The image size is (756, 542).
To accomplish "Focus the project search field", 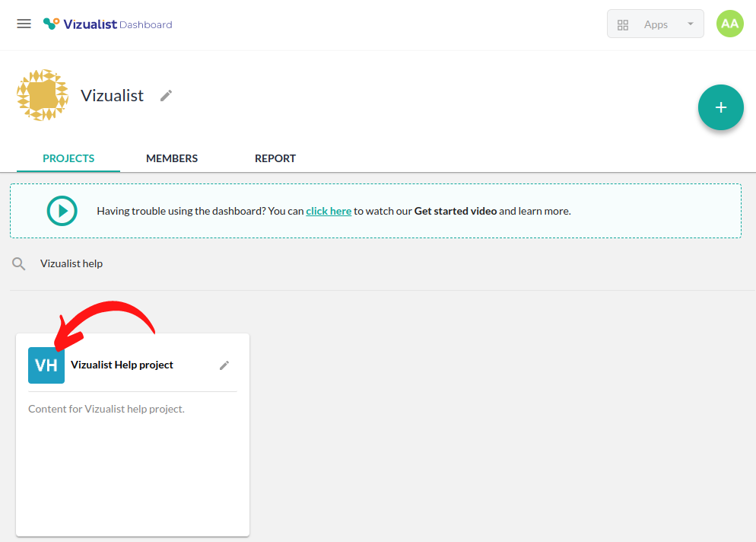I will [228, 263].
